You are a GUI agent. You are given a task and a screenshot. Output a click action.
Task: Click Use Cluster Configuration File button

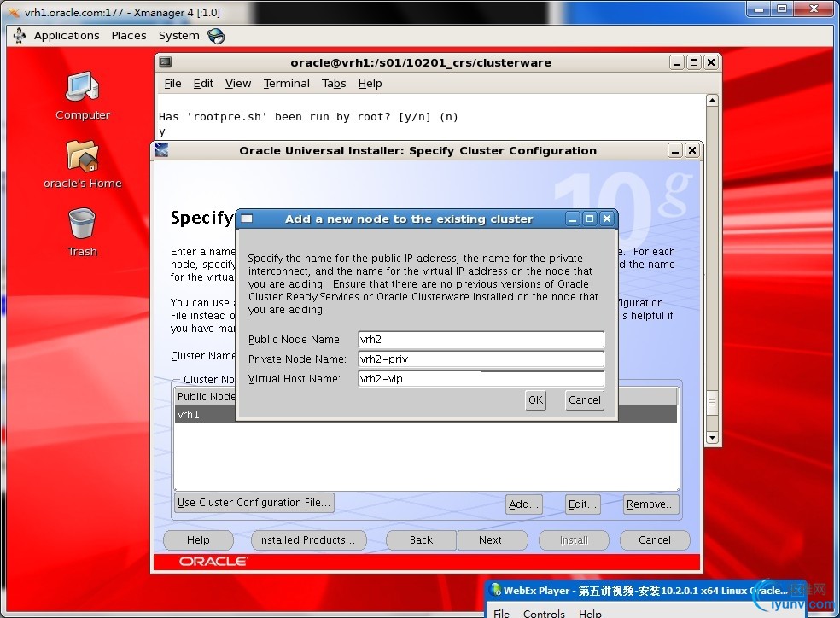(254, 502)
